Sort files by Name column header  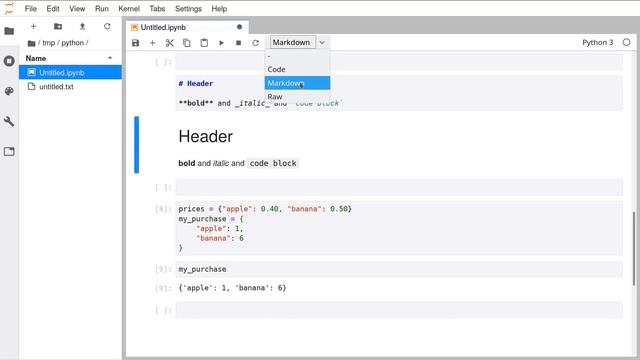click(70, 58)
